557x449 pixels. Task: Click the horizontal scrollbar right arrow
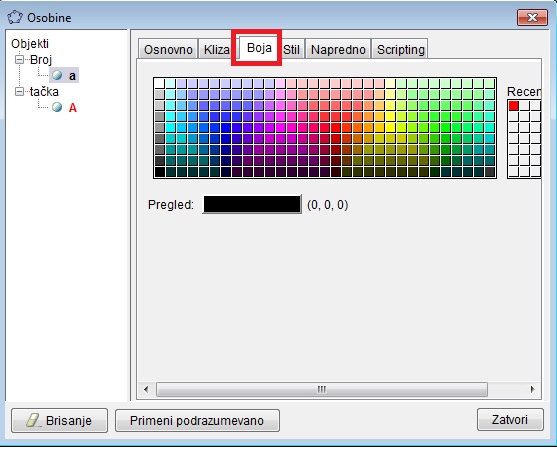pyautogui.click(x=532, y=389)
